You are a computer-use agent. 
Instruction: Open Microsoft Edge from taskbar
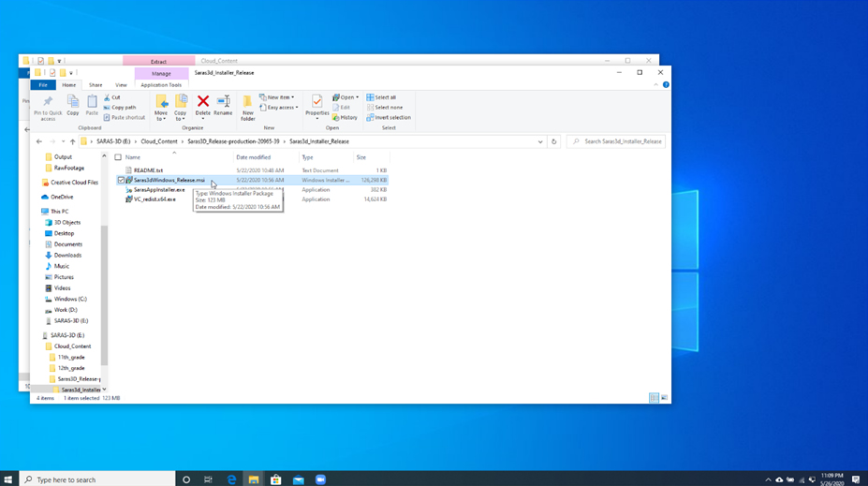point(231,479)
